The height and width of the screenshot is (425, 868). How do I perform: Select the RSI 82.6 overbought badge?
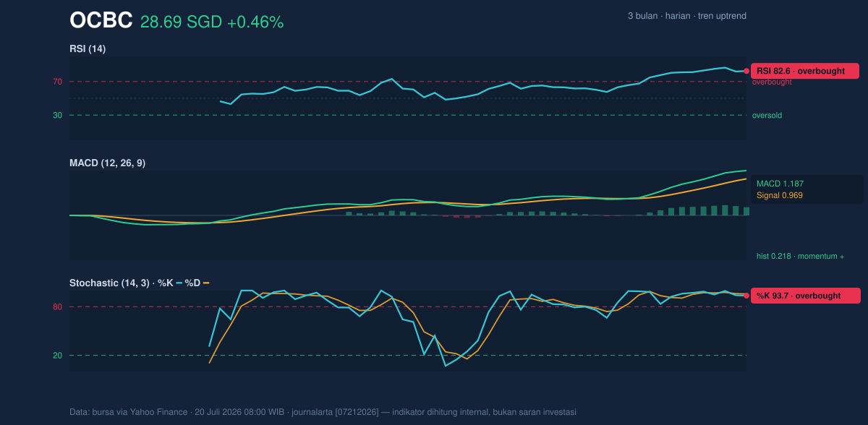[x=805, y=71]
